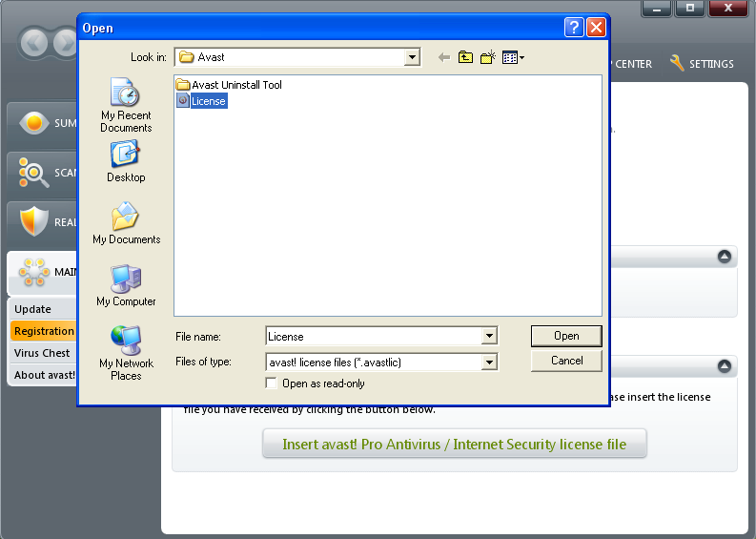Collapse the license file section arrow
The image size is (756, 539).
pos(725,366)
